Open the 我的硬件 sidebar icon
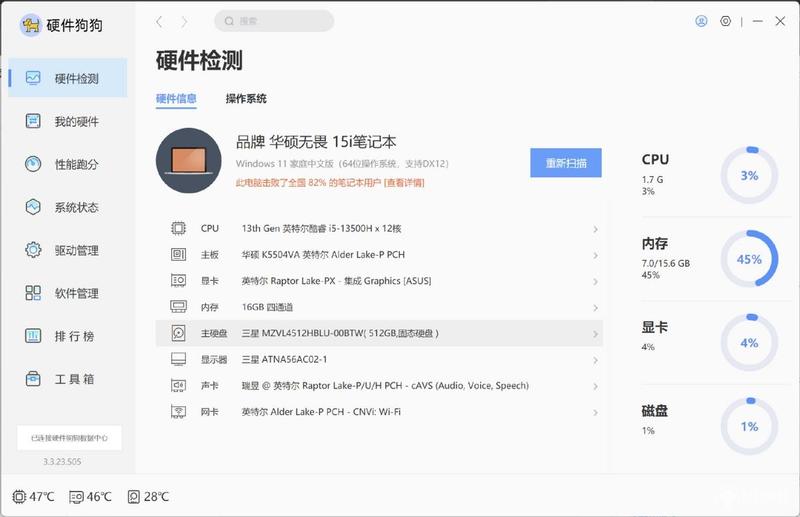 click(33, 121)
